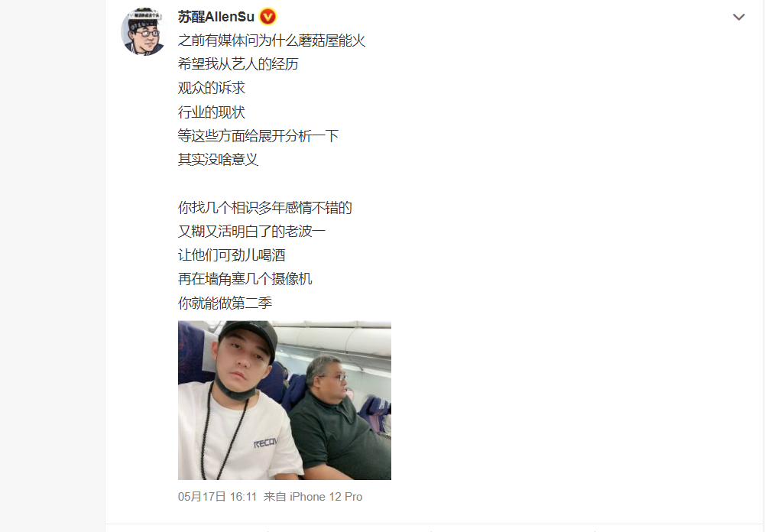Open the 苏醒AllenSu username profile link
This screenshot has height=532, width=765.
pyautogui.click(x=216, y=17)
